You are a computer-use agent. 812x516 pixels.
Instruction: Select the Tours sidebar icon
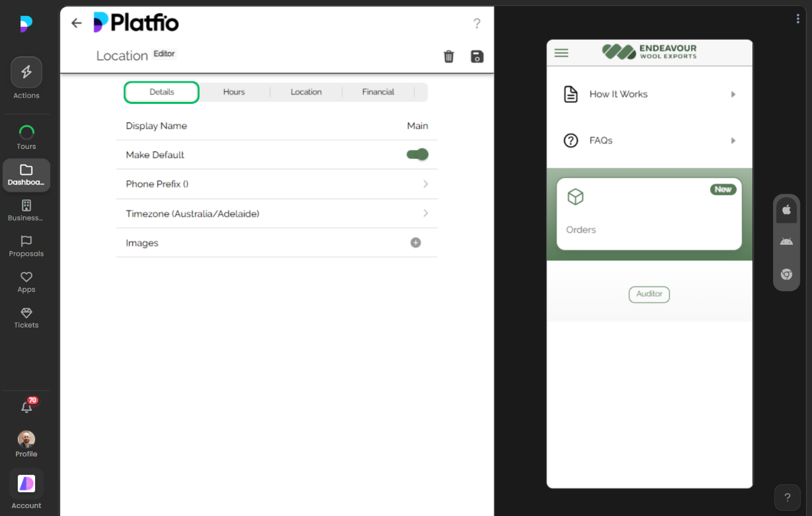click(26, 129)
